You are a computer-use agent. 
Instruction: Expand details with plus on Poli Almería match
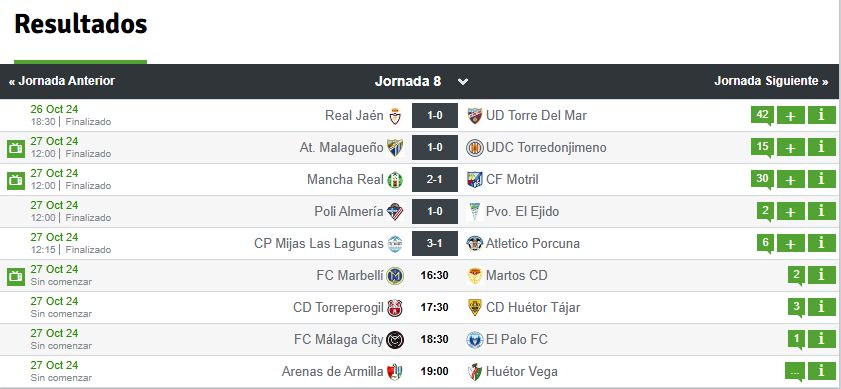click(791, 211)
